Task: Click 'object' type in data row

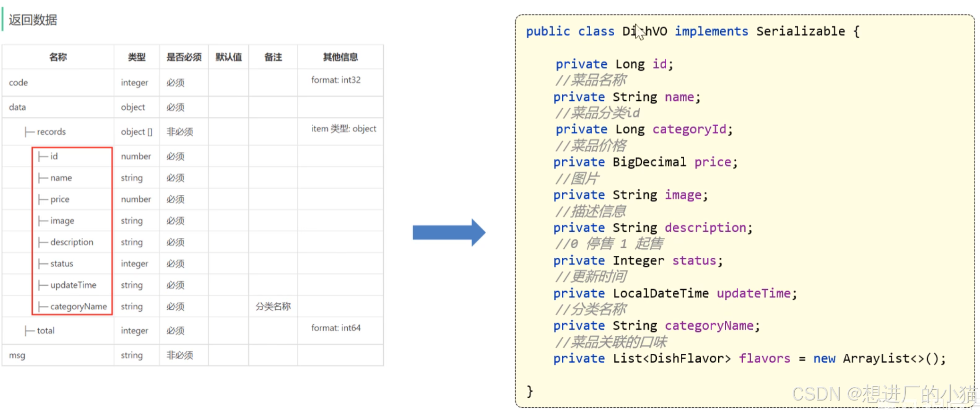Action: click(133, 107)
